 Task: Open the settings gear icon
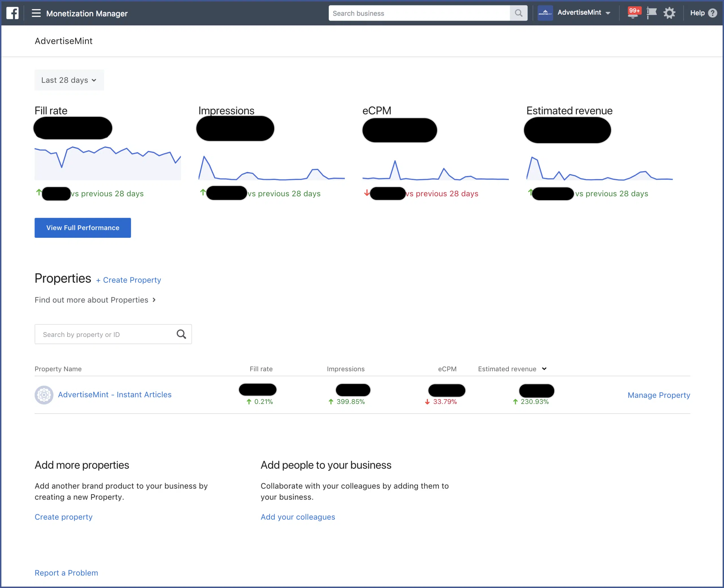(x=669, y=13)
